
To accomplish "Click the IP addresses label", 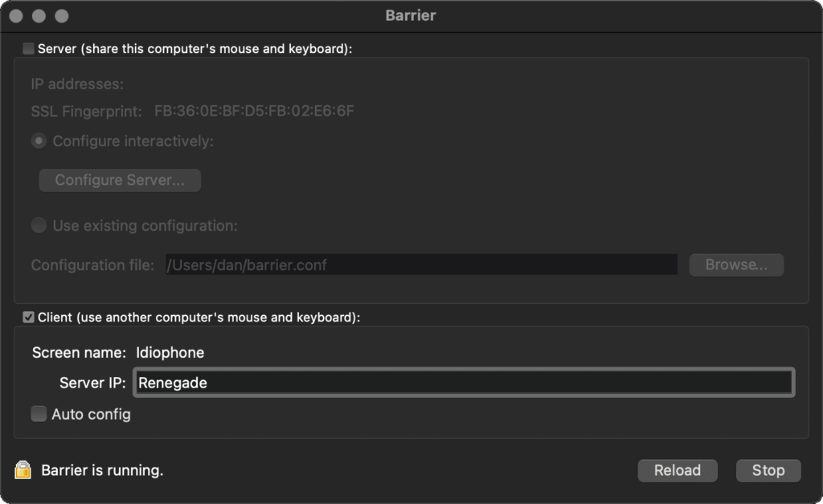I will (x=79, y=82).
